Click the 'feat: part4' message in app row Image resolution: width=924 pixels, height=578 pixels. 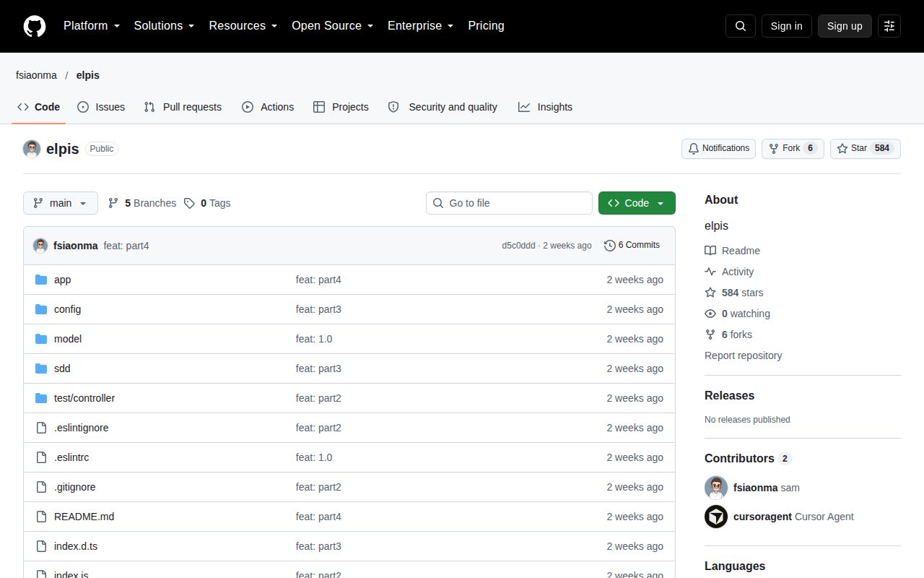tap(318, 280)
